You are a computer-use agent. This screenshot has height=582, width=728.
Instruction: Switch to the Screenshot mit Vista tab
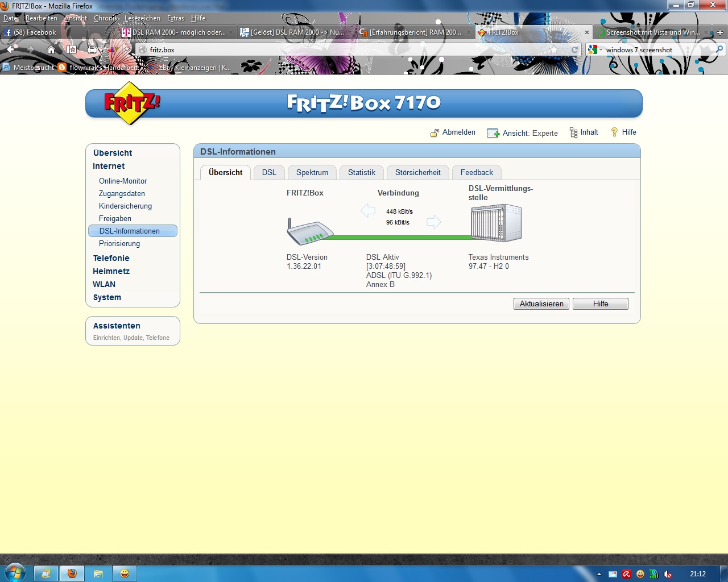tap(652, 32)
